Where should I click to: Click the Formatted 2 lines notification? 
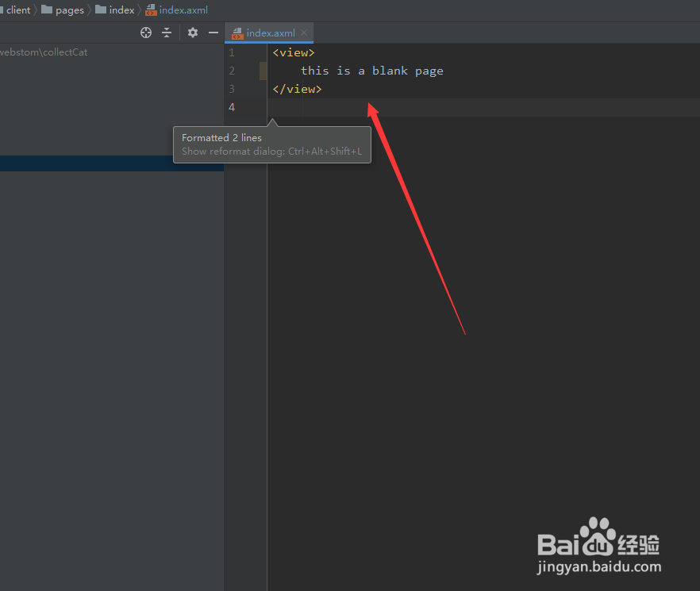pyautogui.click(x=221, y=137)
